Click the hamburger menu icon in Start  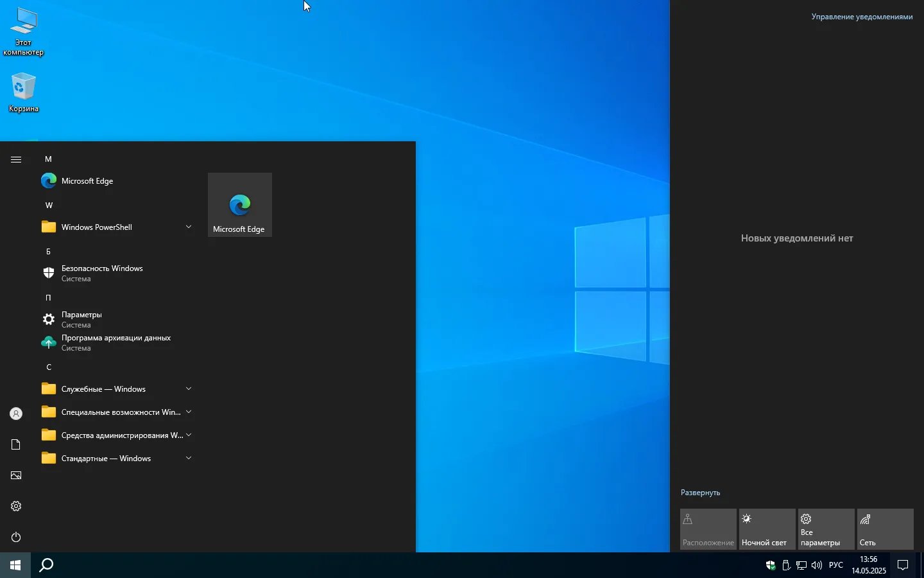point(16,159)
